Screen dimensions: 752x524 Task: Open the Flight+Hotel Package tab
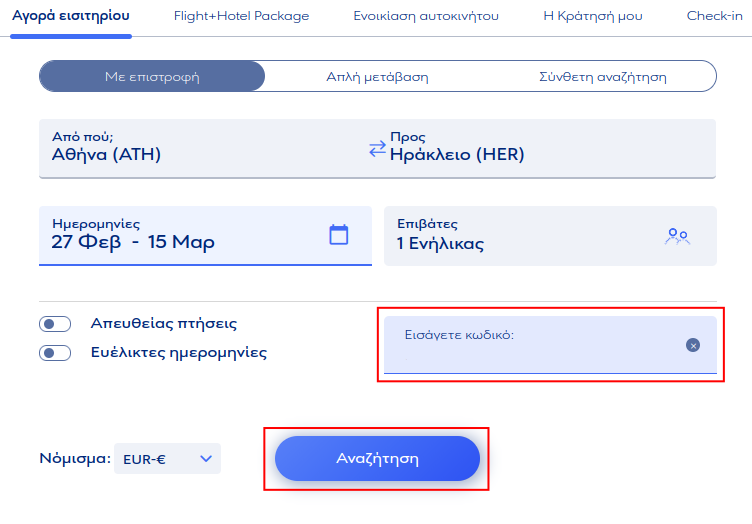[x=241, y=16]
